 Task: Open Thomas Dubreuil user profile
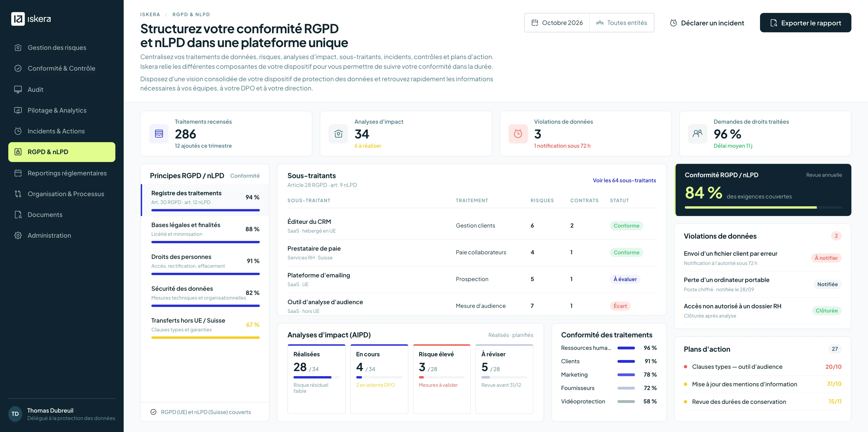[62, 414]
